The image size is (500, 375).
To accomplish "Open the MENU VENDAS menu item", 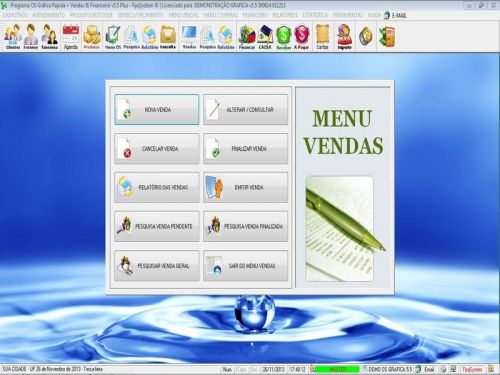I will [x=184, y=15].
